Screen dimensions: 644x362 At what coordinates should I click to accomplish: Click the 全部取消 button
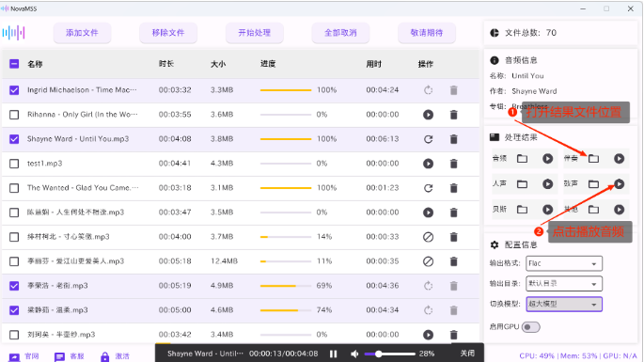coord(340,33)
